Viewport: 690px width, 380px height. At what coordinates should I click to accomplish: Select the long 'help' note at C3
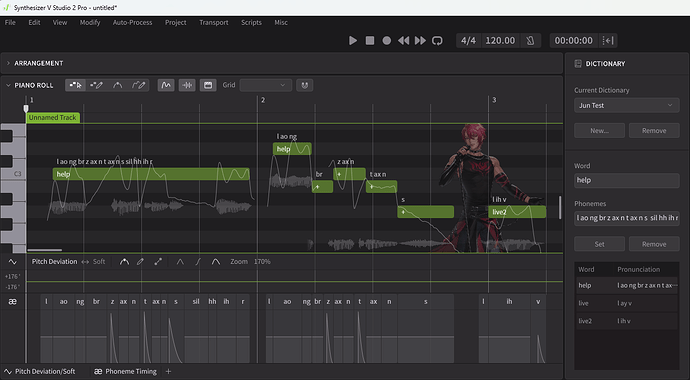151,174
